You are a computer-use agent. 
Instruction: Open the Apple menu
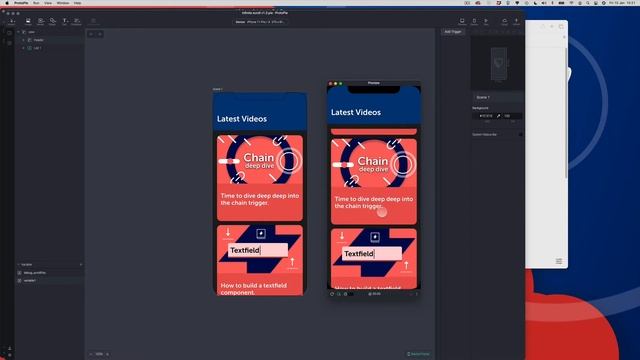pyautogui.click(x=7, y=3)
